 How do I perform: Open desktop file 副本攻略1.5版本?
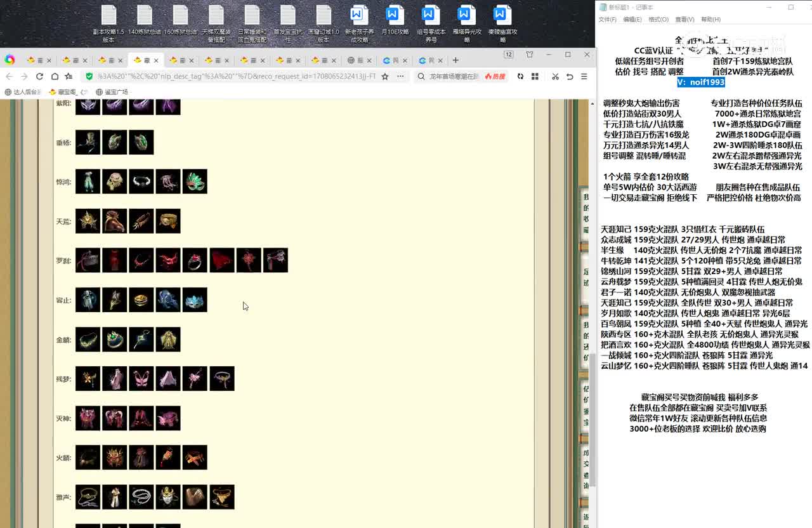tap(108, 23)
